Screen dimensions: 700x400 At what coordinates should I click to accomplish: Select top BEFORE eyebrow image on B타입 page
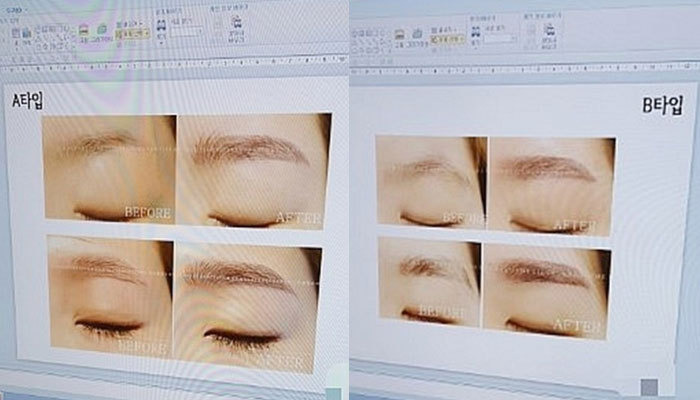click(x=431, y=182)
